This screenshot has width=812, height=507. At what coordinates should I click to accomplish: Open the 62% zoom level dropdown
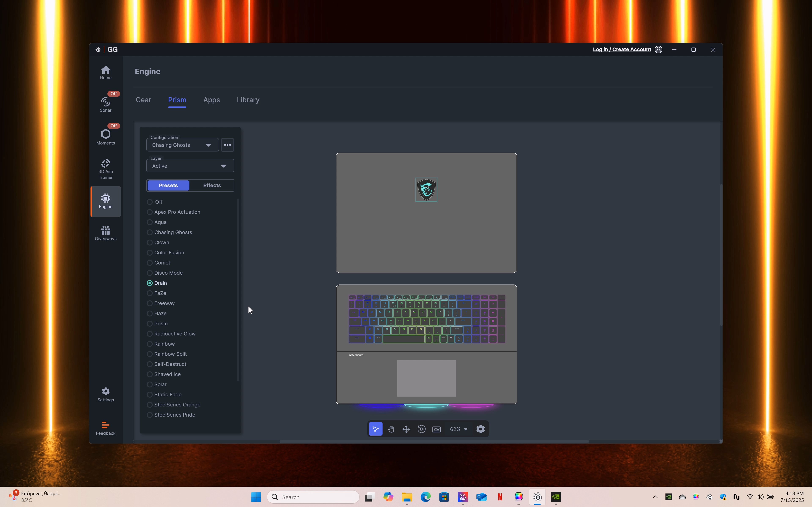click(458, 429)
